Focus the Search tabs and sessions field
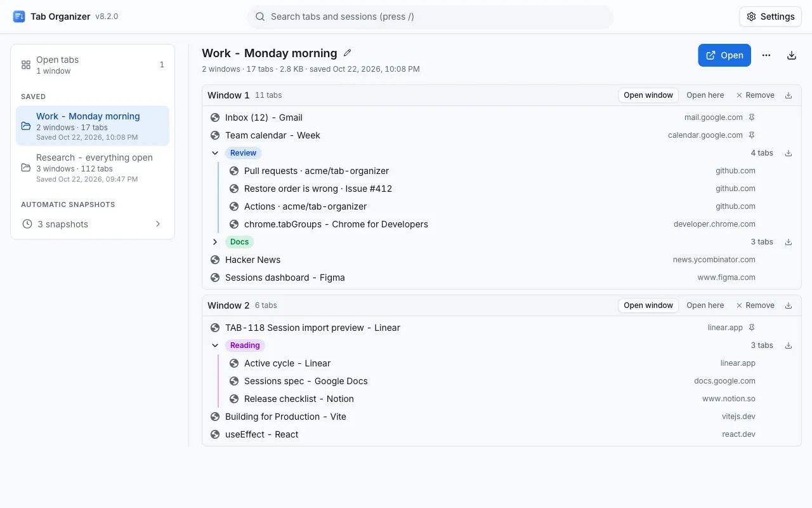 (430, 17)
